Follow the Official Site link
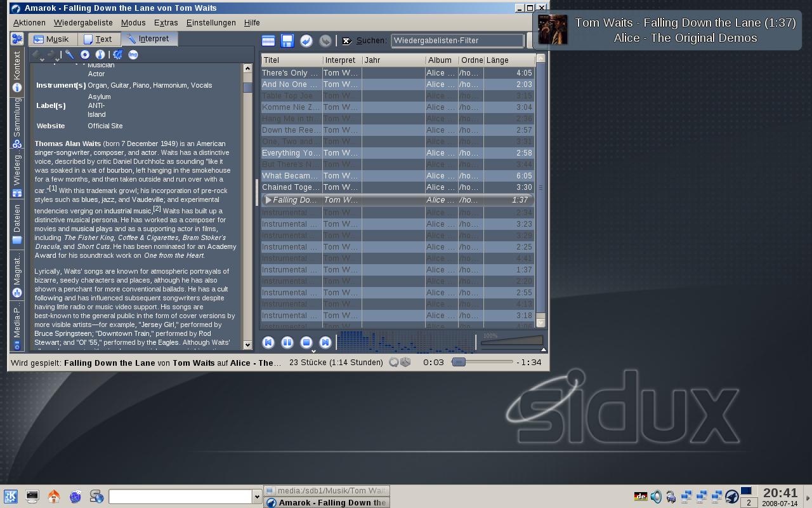 (x=105, y=126)
